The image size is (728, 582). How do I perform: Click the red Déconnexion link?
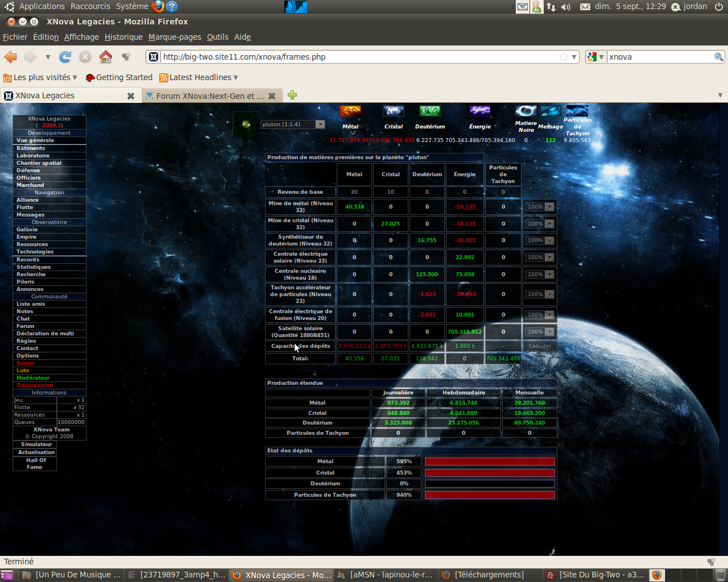[x=35, y=385]
